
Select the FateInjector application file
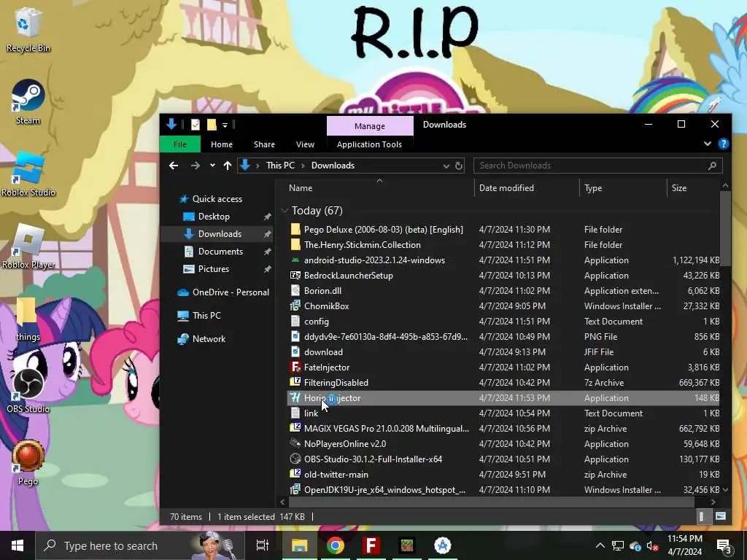point(503,367)
